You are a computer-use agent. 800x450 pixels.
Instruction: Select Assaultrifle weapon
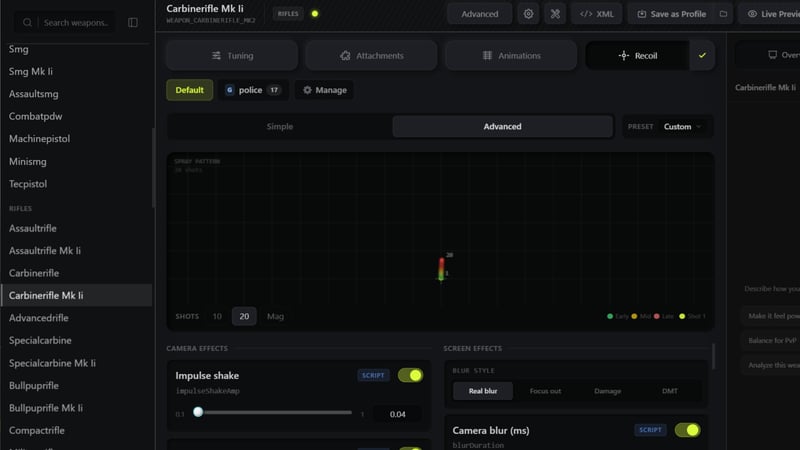[x=33, y=228]
